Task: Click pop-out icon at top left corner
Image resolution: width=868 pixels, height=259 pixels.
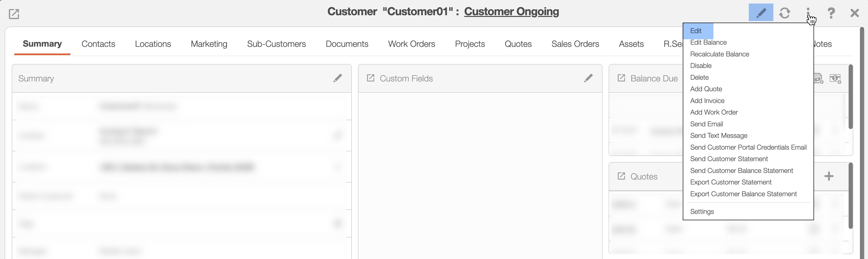Action: point(14,14)
